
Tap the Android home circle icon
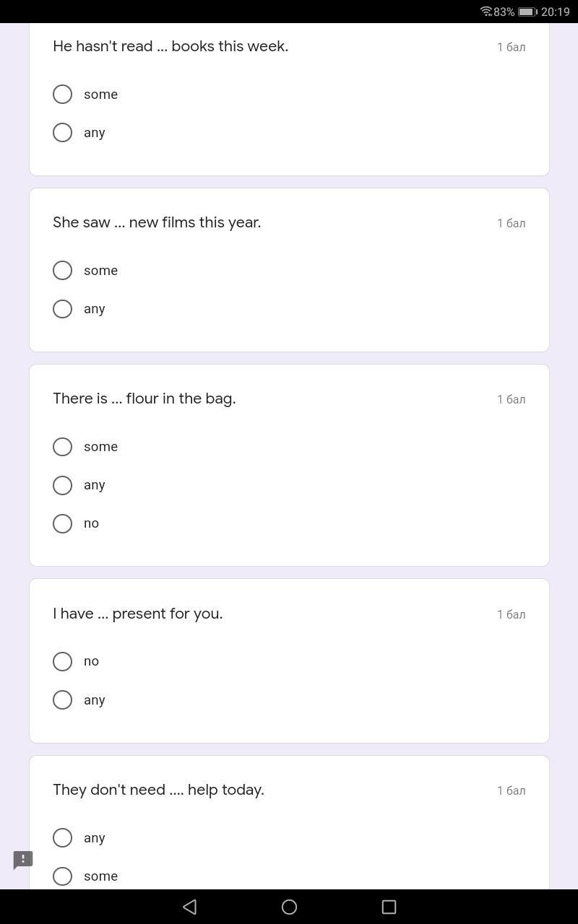tap(289, 907)
